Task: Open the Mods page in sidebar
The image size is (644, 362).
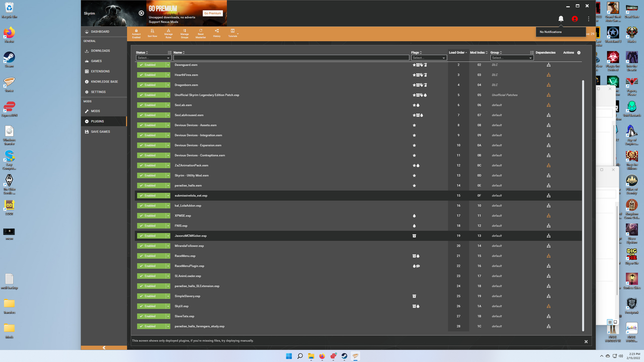Action: [x=104, y=111]
